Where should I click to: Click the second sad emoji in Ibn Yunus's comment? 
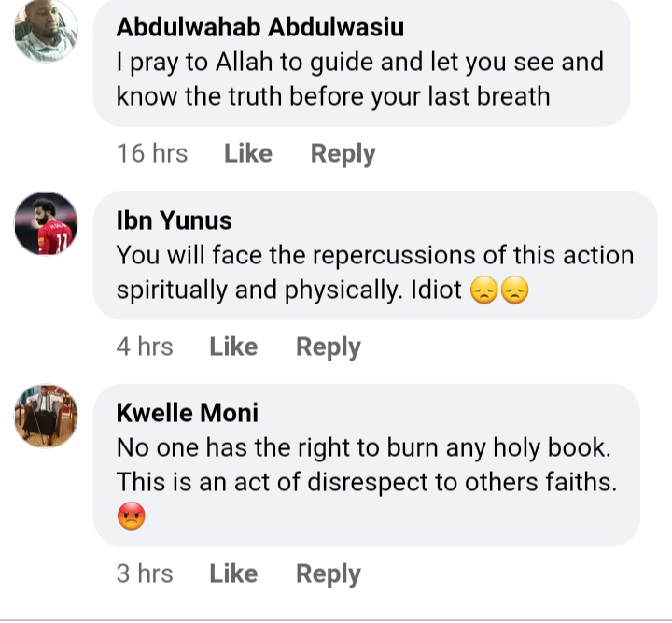[514, 291]
